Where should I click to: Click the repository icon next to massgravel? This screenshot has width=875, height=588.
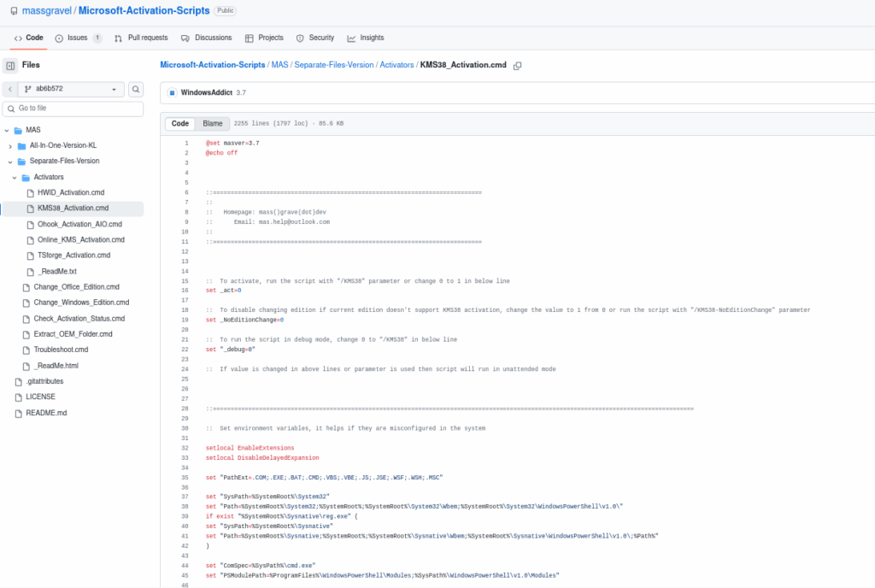click(x=14, y=10)
